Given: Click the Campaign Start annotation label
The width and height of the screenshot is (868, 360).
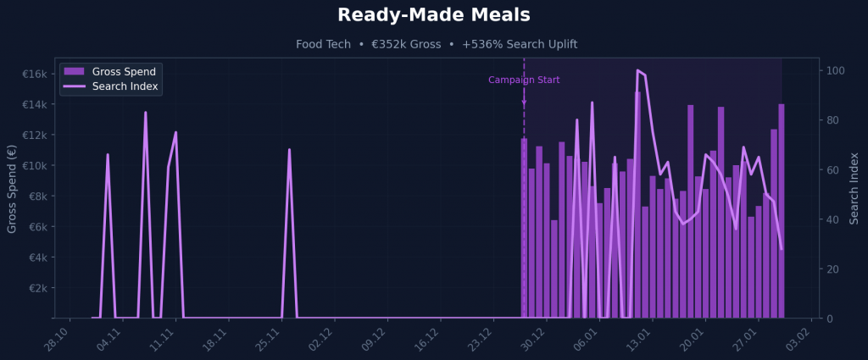Looking at the screenshot, I should pos(524,80).
